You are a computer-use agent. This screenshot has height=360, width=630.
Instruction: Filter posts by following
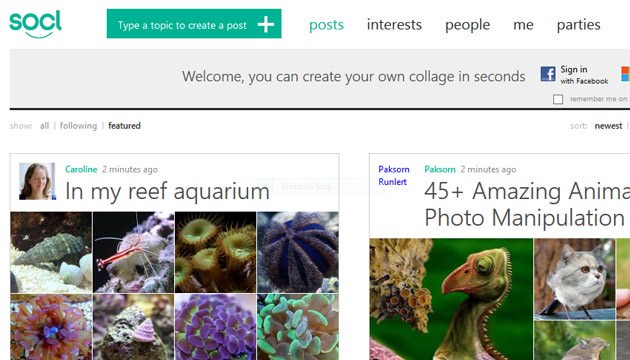pyautogui.click(x=78, y=126)
